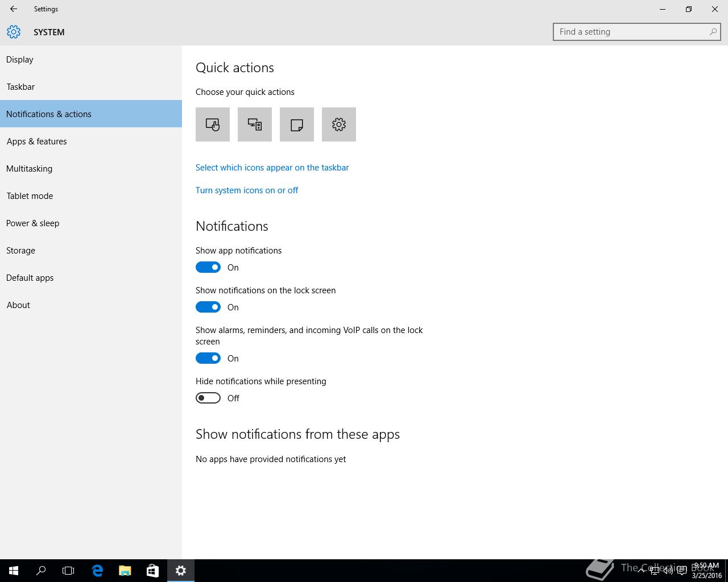
Task: Focus the 'Find a setting' search box
Action: tap(631, 32)
